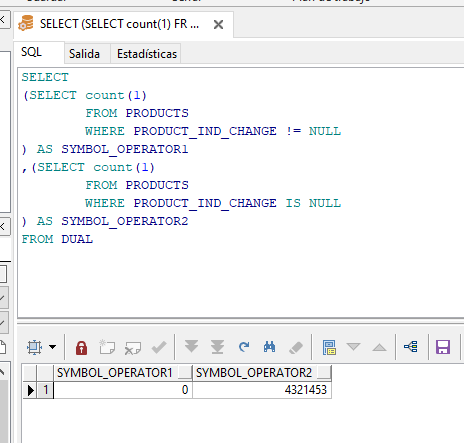
Task: Click the result grid corner select-all cell
Action: click(x=30, y=373)
